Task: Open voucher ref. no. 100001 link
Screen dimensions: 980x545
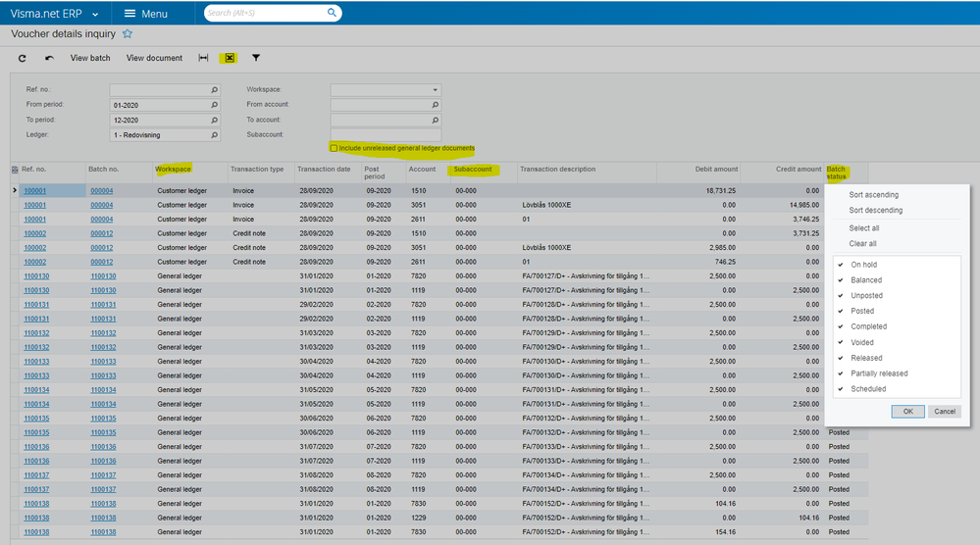Action: point(34,191)
